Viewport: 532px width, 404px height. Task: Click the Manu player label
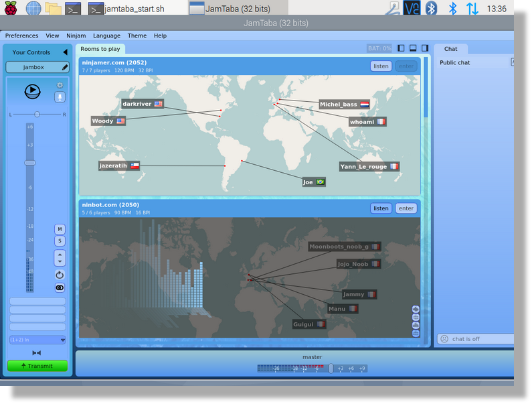coord(343,309)
